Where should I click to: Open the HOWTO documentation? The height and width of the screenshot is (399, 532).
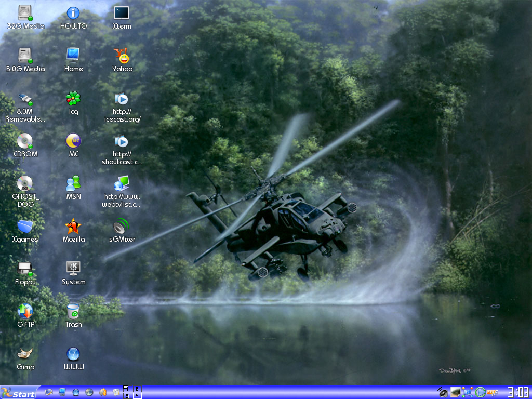(x=73, y=13)
